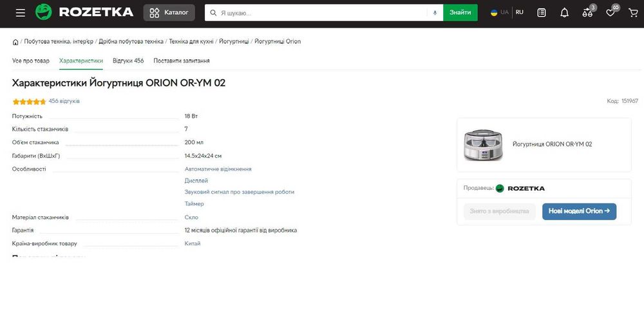Select the Характеристики tab
Screen dimensions: 644x318
tap(81, 61)
